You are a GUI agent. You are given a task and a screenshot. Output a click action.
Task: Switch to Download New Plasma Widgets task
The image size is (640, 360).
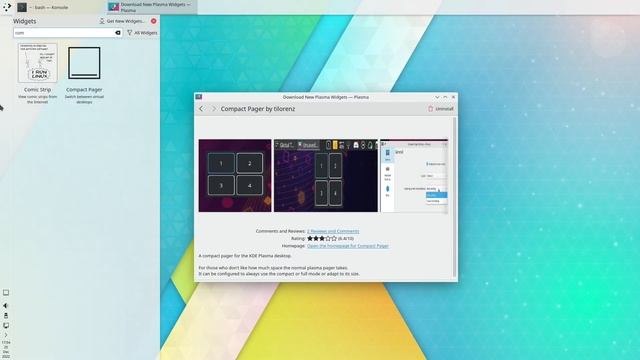click(152, 7)
